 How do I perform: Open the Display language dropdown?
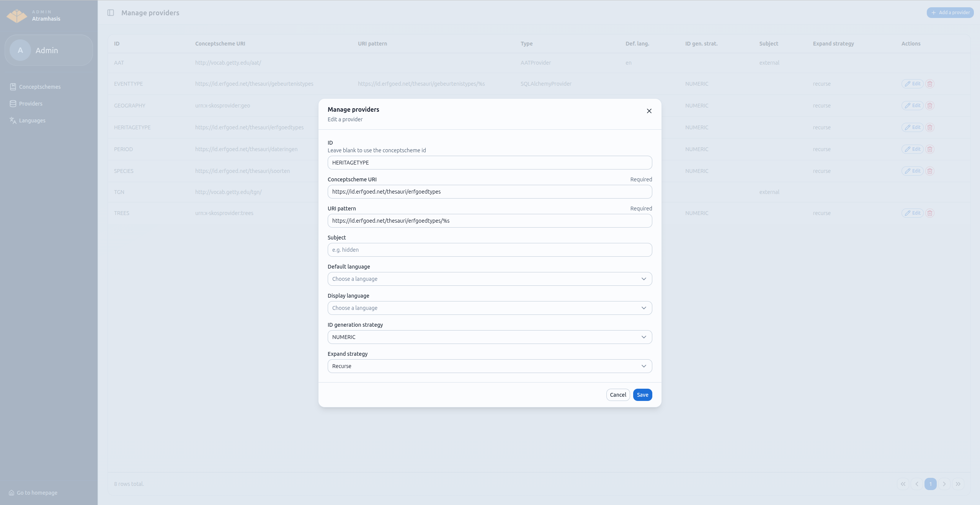tap(490, 308)
